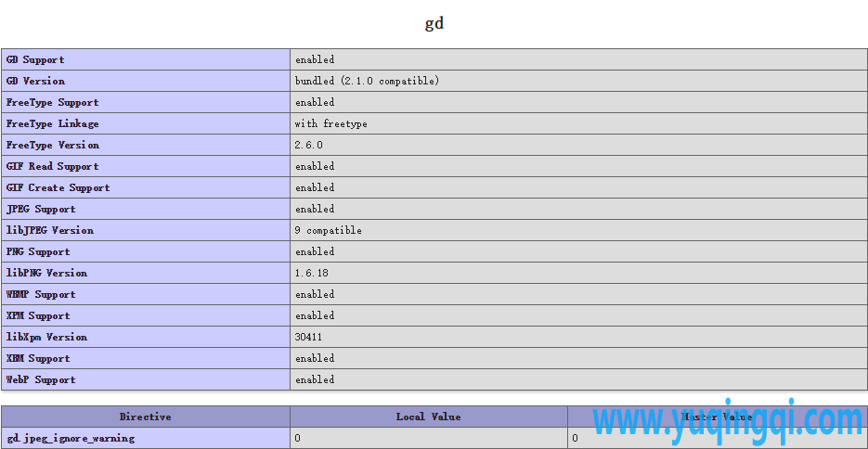Select the "libXpm Version" label cell
This screenshot has width=868, height=449.
[146, 337]
